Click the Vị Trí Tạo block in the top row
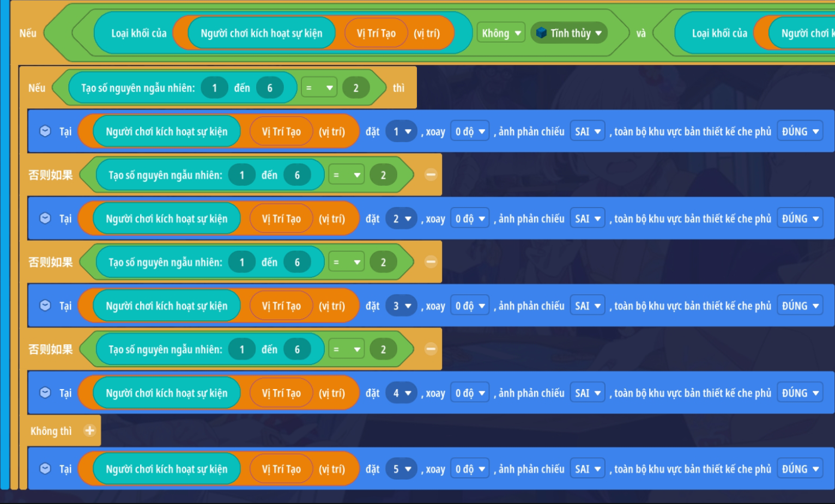Viewport: 835px width, 504px height. pyautogui.click(x=376, y=33)
